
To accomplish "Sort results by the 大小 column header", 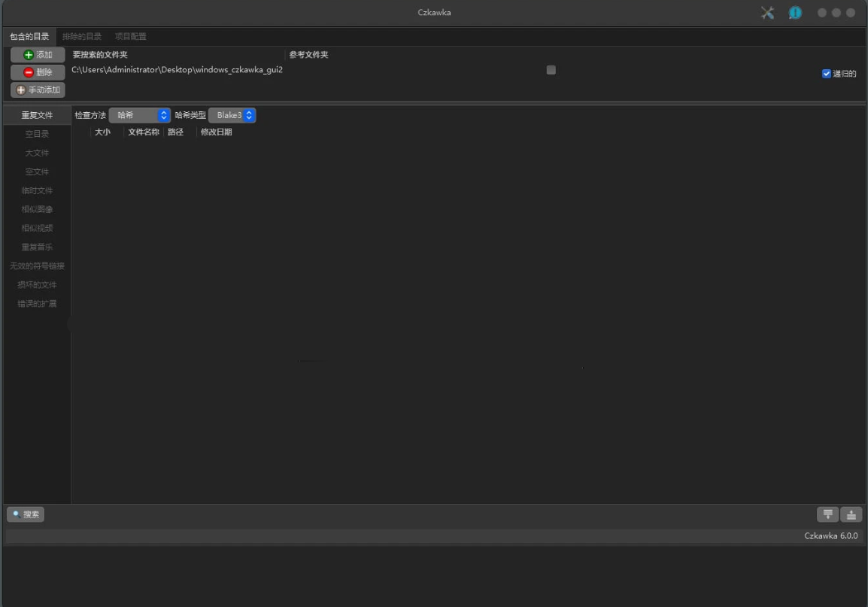I will pos(103,132).
